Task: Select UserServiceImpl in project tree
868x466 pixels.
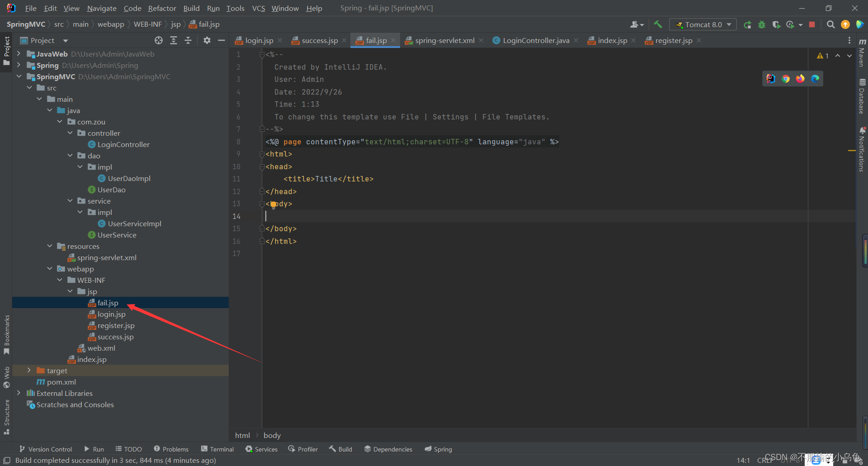Action: pyautogui.click(x=134, y=223)
